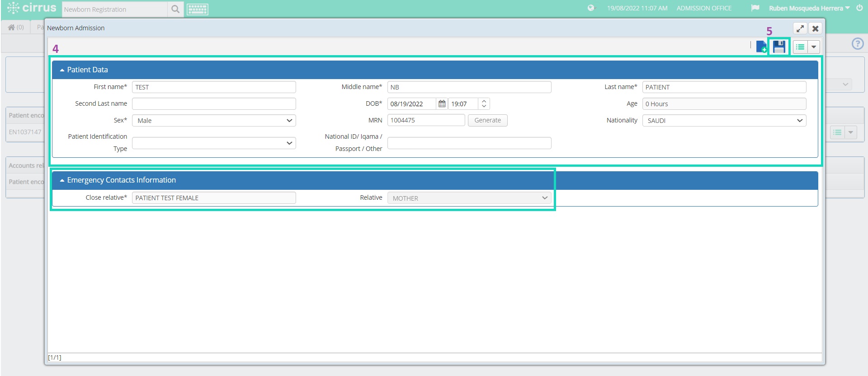
Task: Adjust the DOB time spinner arrows
Action: click(484, 103)
